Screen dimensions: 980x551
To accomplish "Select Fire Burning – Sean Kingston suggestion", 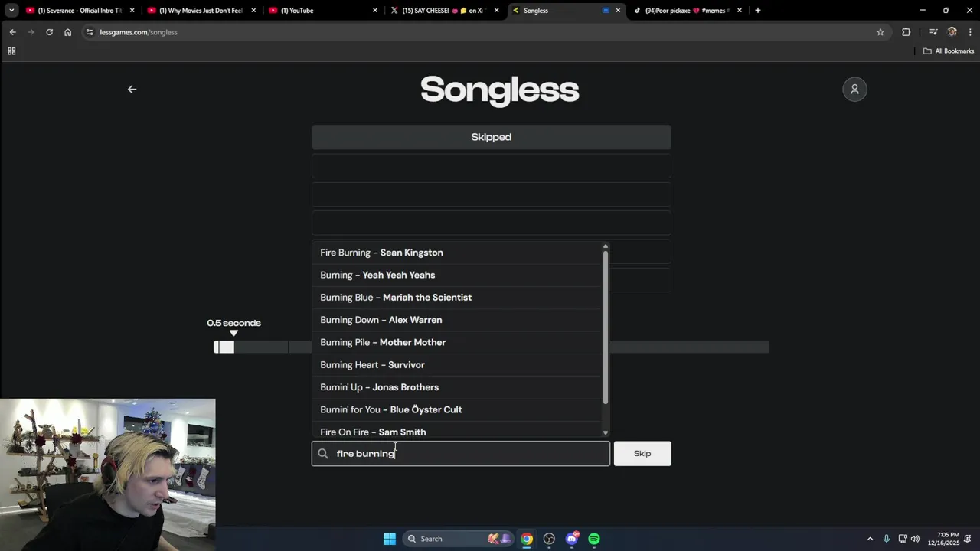I will (x=457, y=253).
